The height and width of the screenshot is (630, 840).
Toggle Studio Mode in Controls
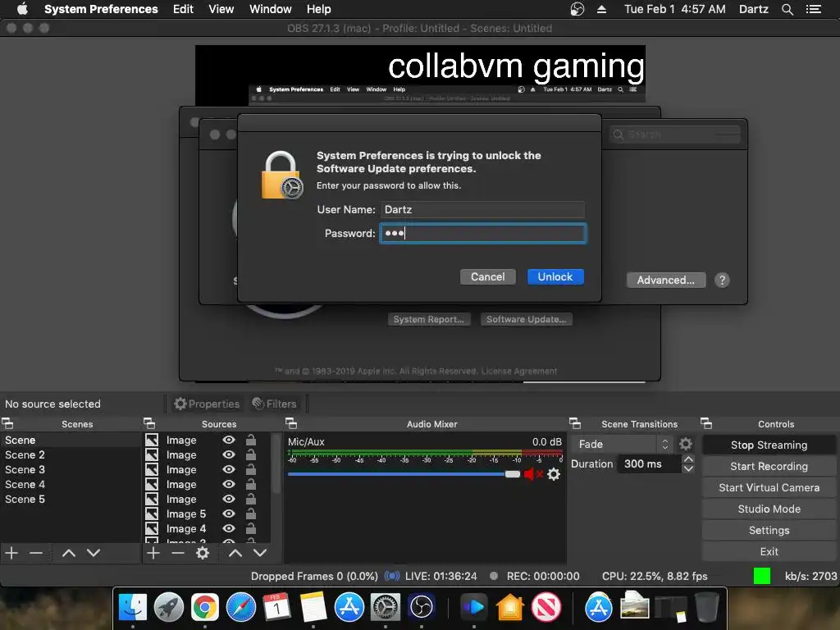(769, 509)
